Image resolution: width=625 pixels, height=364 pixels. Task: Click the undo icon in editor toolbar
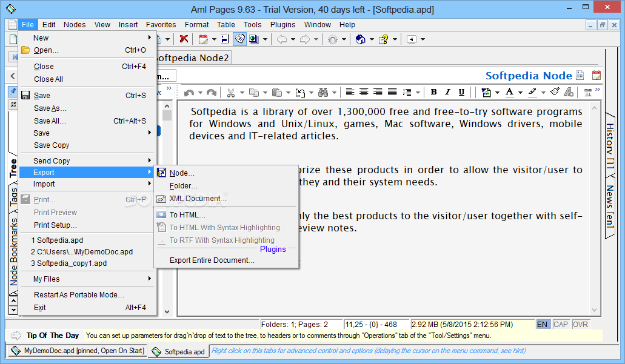tap(189, 93)
